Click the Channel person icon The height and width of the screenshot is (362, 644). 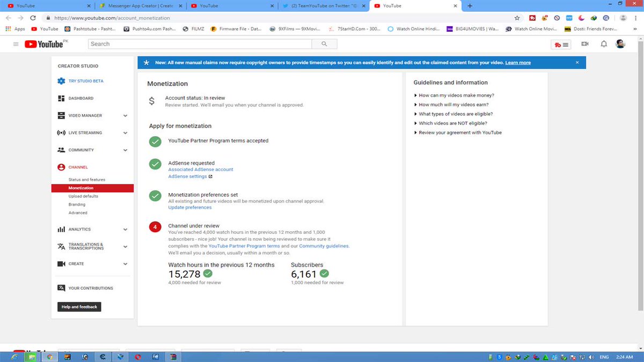pyautogui.click(x=61, y=167)
